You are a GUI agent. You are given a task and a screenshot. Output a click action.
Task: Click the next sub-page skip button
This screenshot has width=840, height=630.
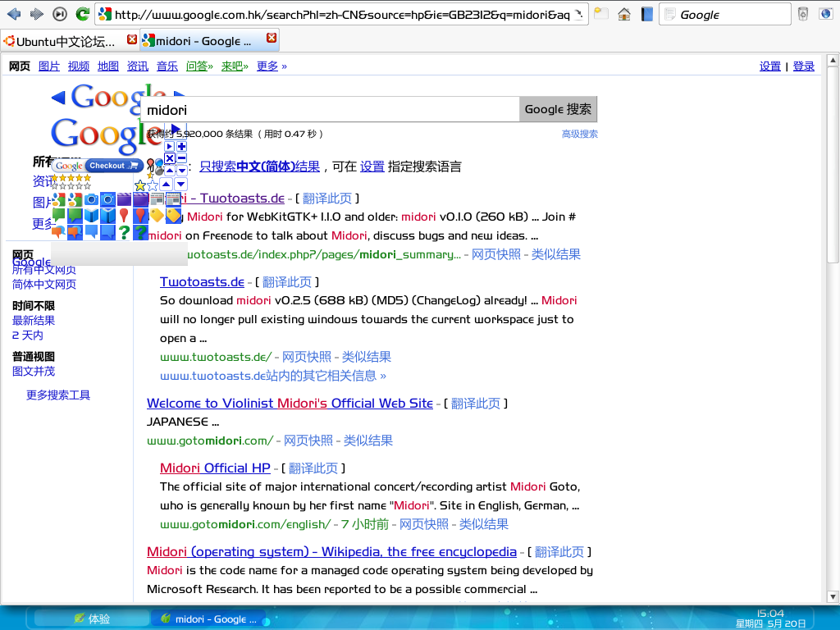(x=59, y=14)
